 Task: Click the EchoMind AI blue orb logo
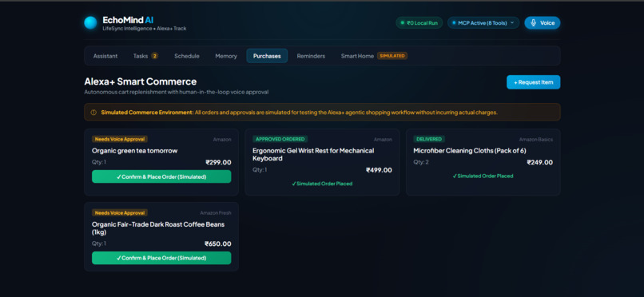point(90,23)
